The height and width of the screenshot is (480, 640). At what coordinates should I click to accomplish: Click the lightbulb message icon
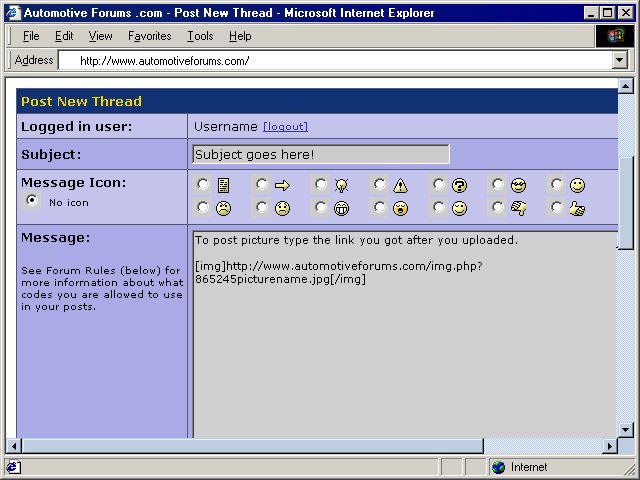coord(341,185)
